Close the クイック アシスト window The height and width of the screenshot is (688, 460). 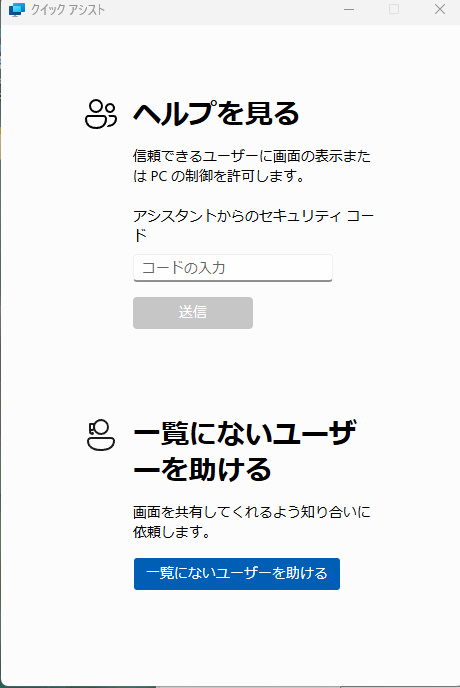tap(440, 9)
